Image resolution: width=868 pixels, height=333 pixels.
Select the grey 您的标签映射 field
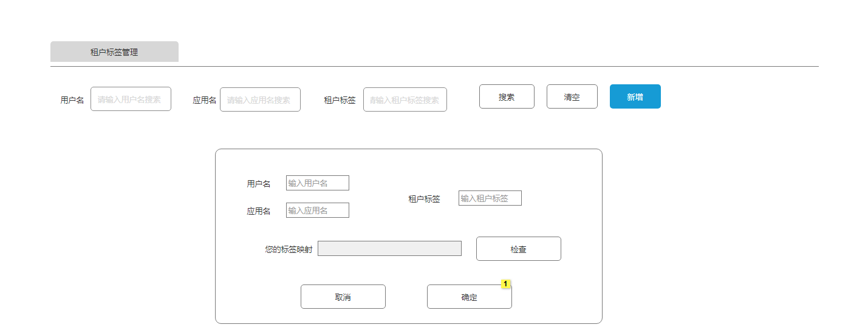[x=389, y=248]
